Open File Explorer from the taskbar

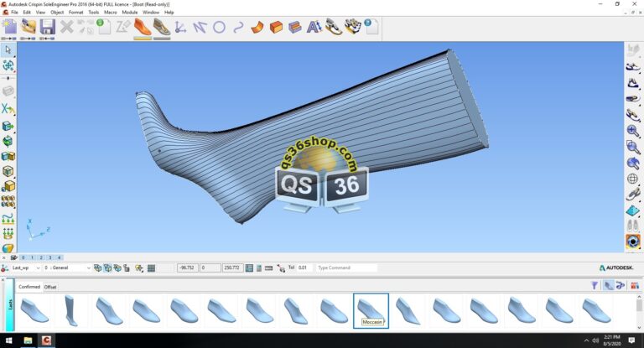(x=28, y=340)
